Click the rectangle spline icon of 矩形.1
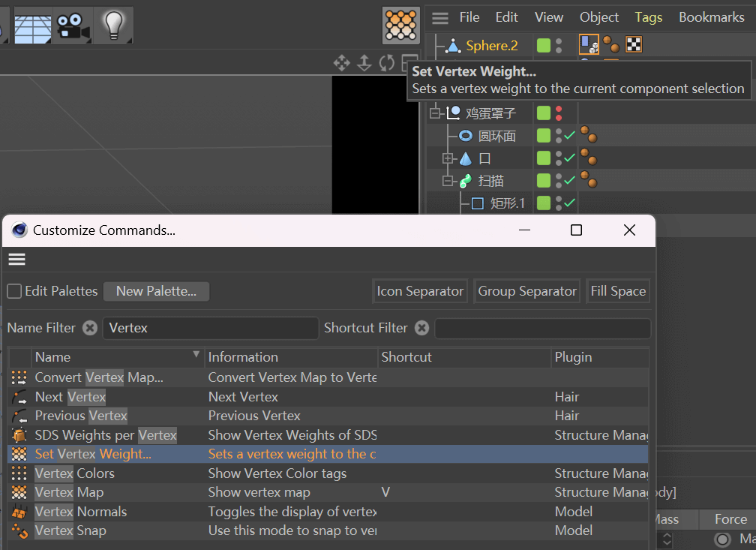Screen dimensions: 756x550 click(x=477, y=203)
